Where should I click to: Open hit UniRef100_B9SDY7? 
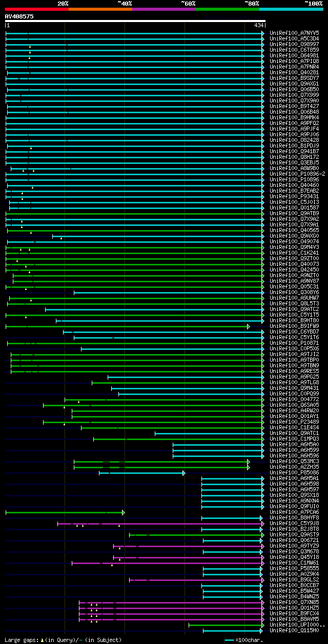tap(294, 78)
